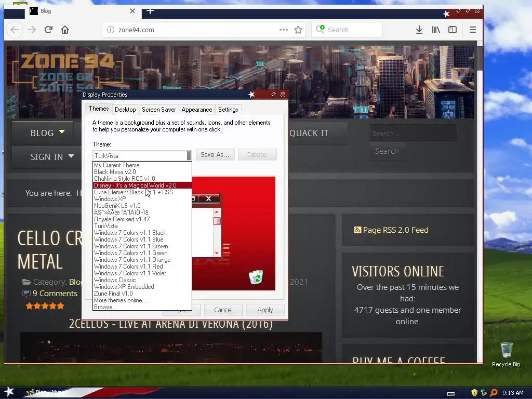The width and height of the screenshot is (532, 399).
Task: Open the security shield tray icon
Action: coord(474,393)
